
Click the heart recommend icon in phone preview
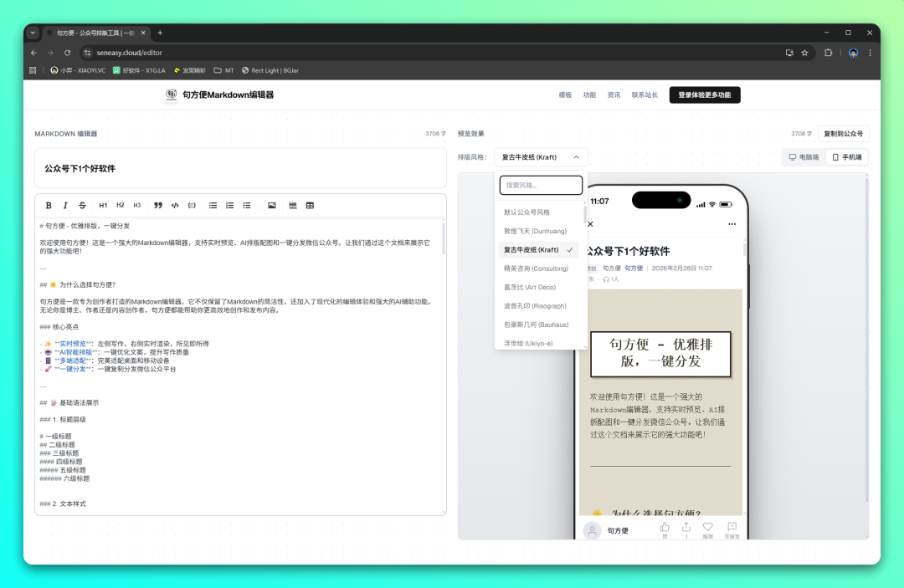point(708,529)
